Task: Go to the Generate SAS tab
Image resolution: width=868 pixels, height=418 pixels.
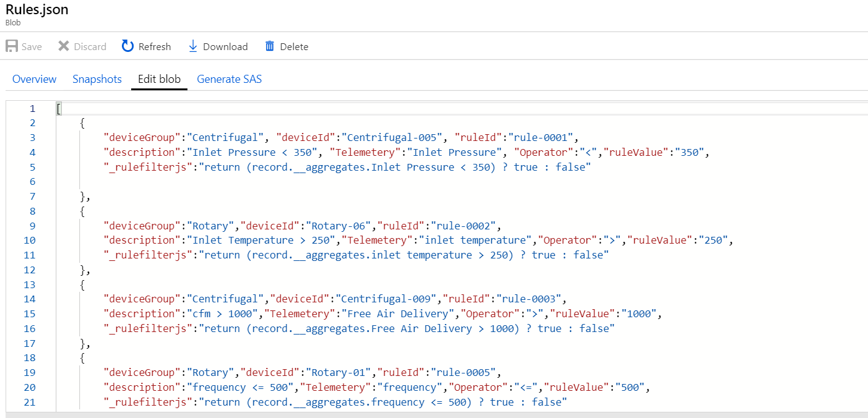Action: click(x=229, y=79)
